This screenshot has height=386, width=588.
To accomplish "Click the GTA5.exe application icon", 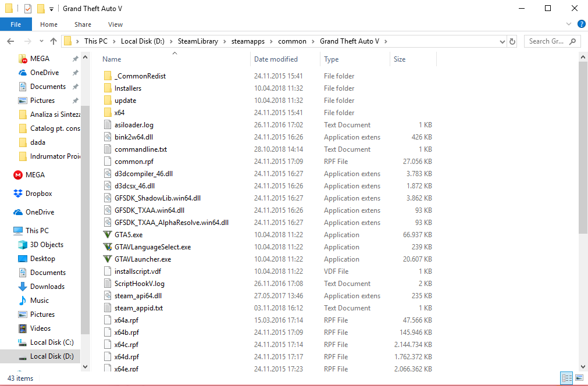I will click(107, 235).
